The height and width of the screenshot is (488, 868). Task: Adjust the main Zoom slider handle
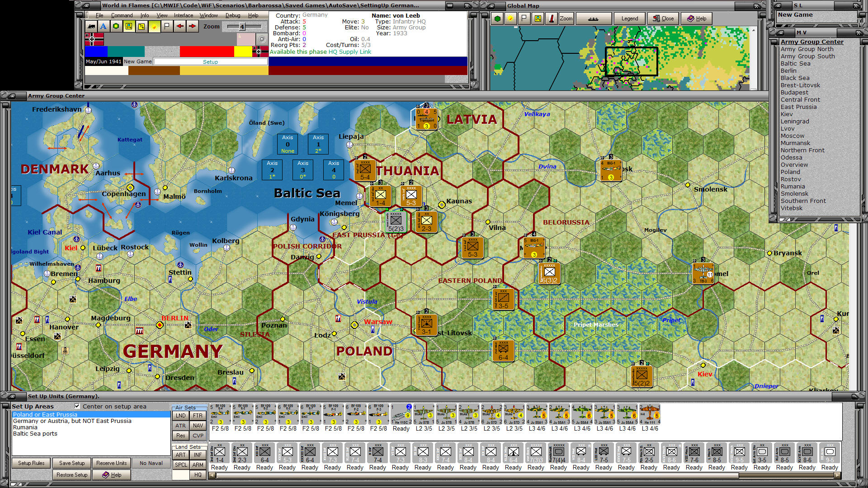click(x=242, y=27)
